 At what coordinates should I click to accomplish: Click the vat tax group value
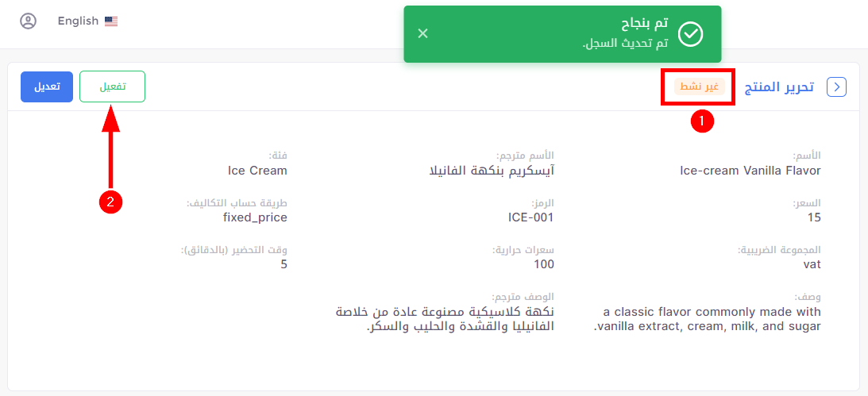pyautogui.click(x=812, y=264)
